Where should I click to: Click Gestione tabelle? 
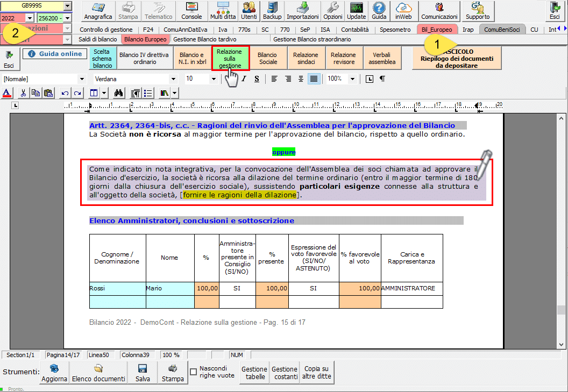tap(254, 373)
